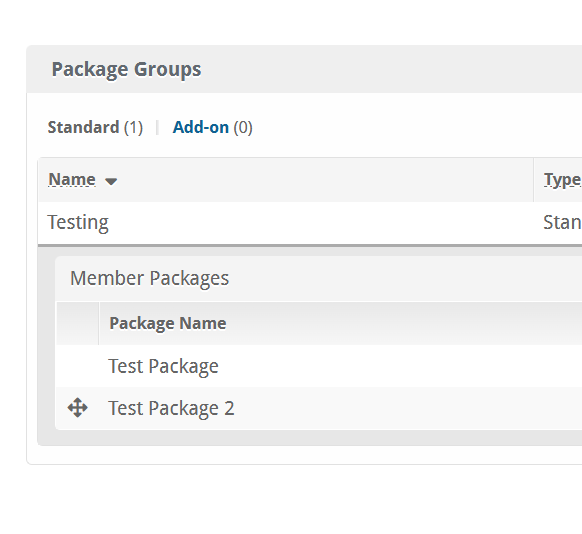The image size is (582, 534).
Task: Grab the move handle beside Test Package 2
Action: (x=78, y=408)
